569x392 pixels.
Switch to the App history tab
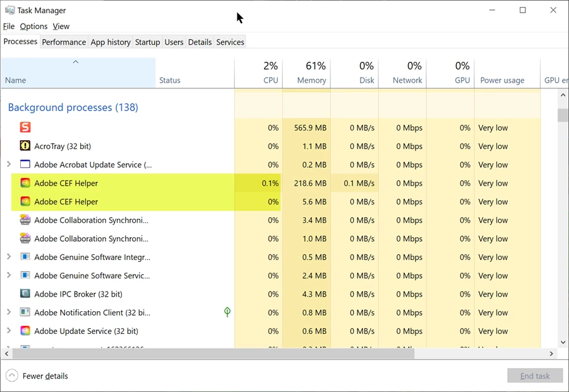pos(111,42)
